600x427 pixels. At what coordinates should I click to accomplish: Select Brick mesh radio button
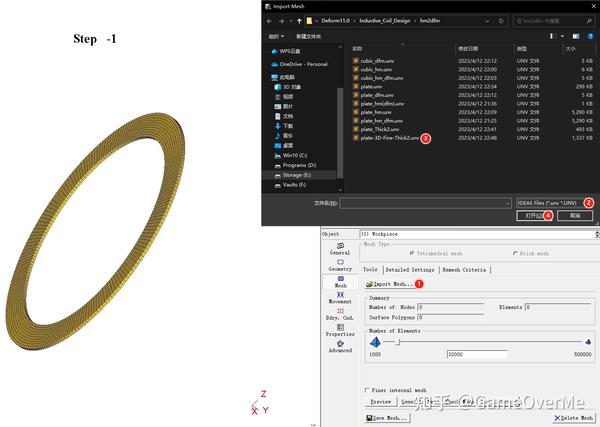point(515,253)
